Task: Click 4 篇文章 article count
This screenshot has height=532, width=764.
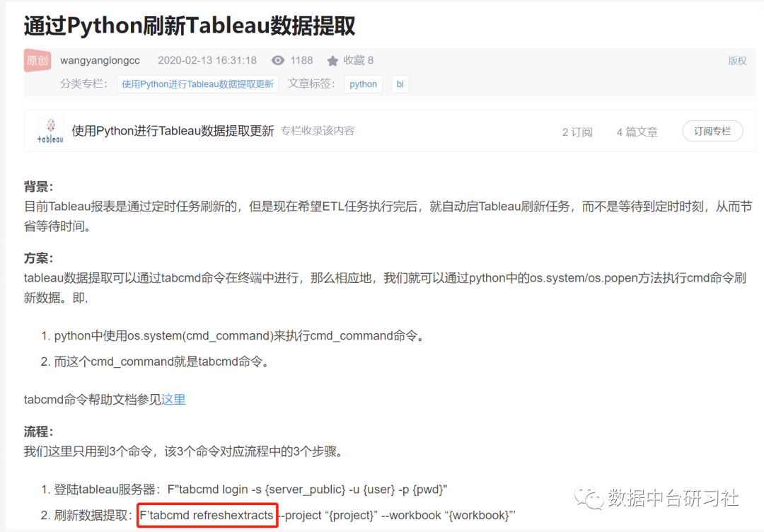Action: 637,132
